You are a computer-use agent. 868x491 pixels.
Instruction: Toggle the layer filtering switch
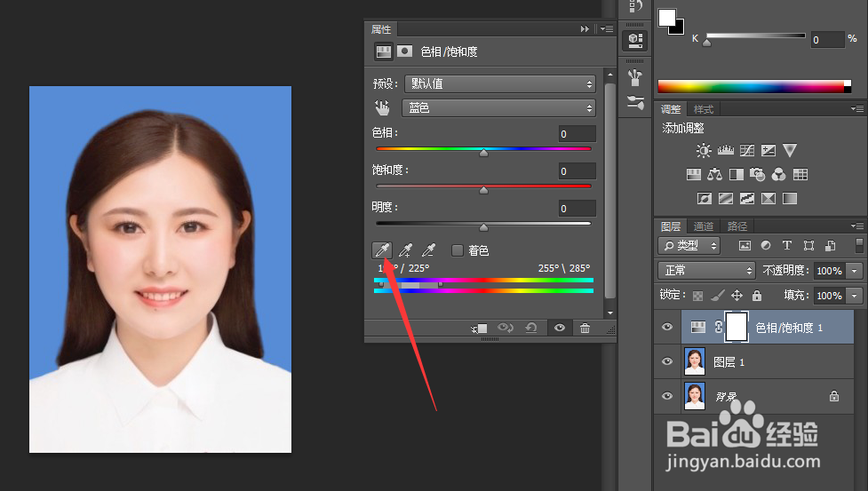[x=859, y=245]
